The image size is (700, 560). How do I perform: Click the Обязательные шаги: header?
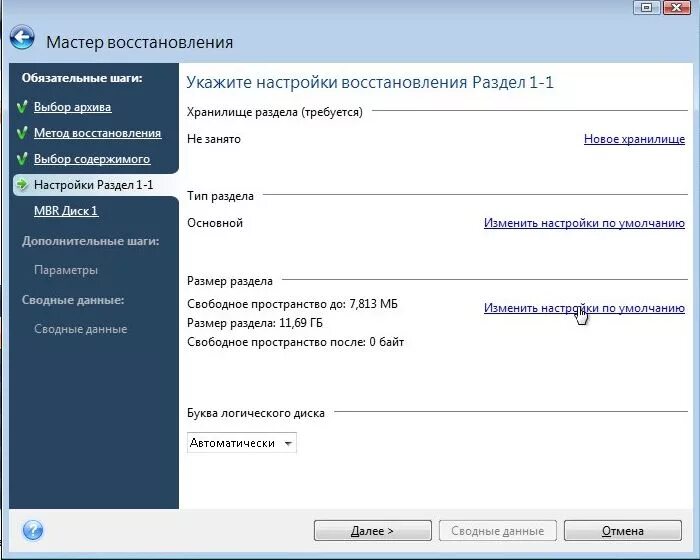(x=82, y=78)
